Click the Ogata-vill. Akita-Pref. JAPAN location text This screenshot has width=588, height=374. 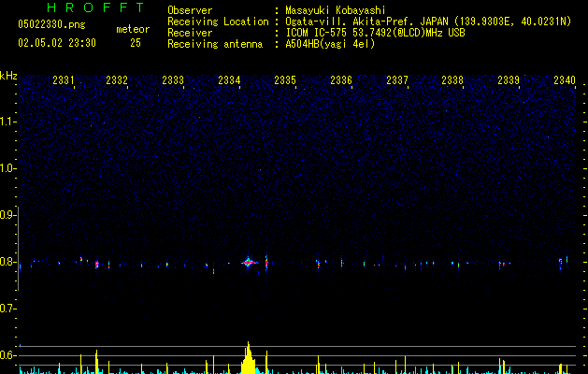click(x=428, y=22)
